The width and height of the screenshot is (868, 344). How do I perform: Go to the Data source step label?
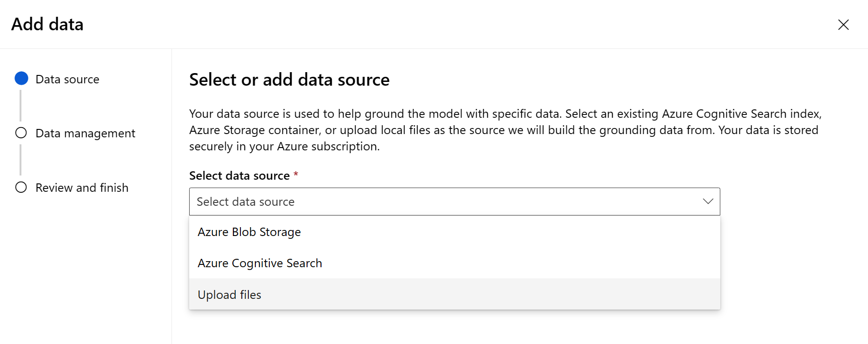68,80
